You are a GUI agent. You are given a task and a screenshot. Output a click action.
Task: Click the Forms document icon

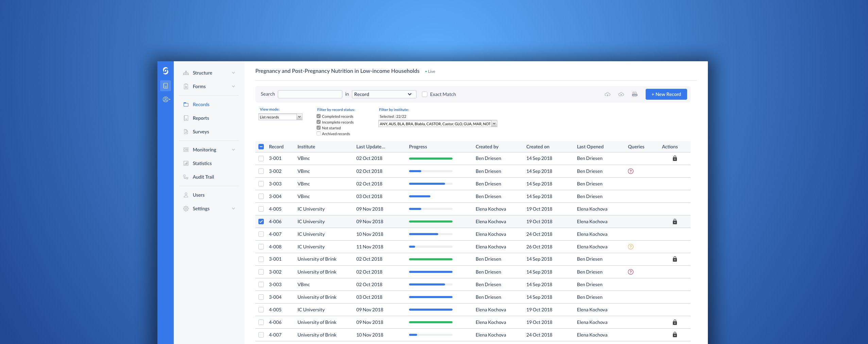pyautogui.click(x=186, y=86)
